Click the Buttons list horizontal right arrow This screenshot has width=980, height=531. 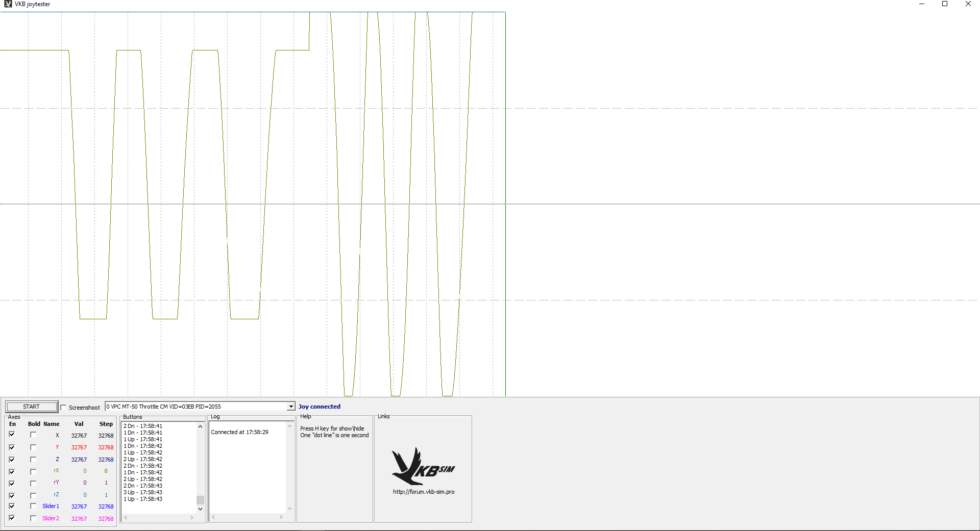[x=192, y=517]
